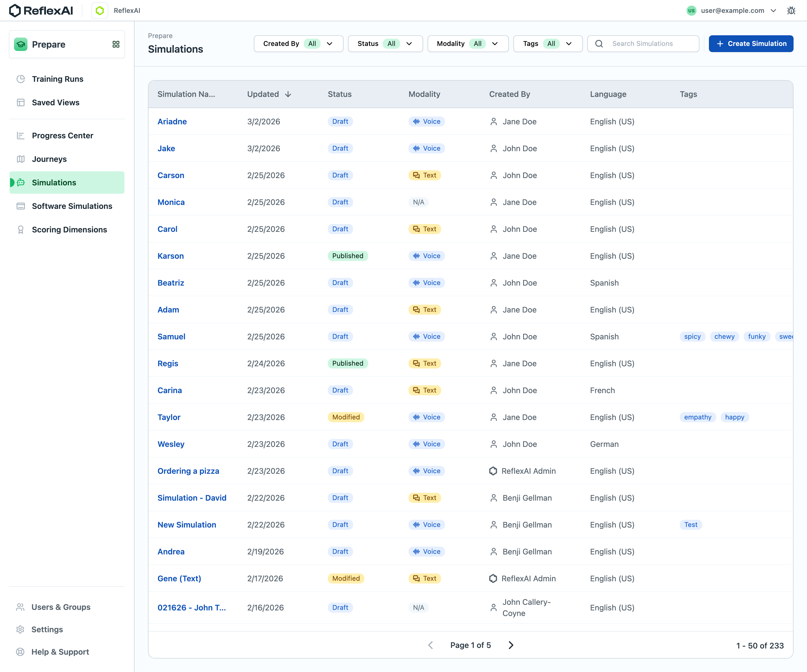Open the 021626 - John T... simulation

[192, 608]
